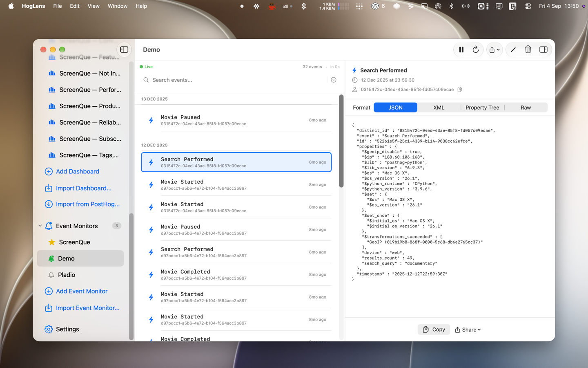Open the Share menu below JSON
The width and height of the screenshot is (588, 368).
[x=468, y=330]
